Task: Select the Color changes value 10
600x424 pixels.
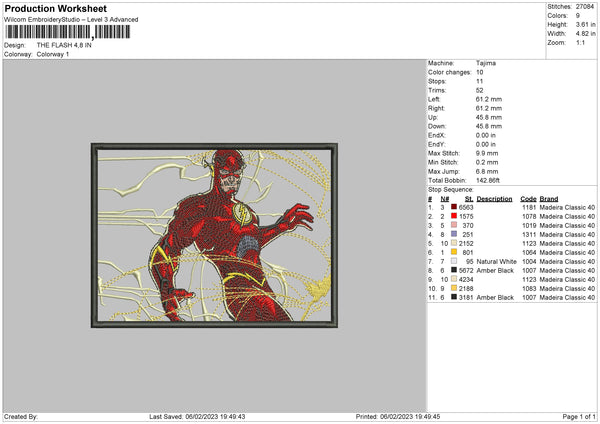Action: coord(479,72)
